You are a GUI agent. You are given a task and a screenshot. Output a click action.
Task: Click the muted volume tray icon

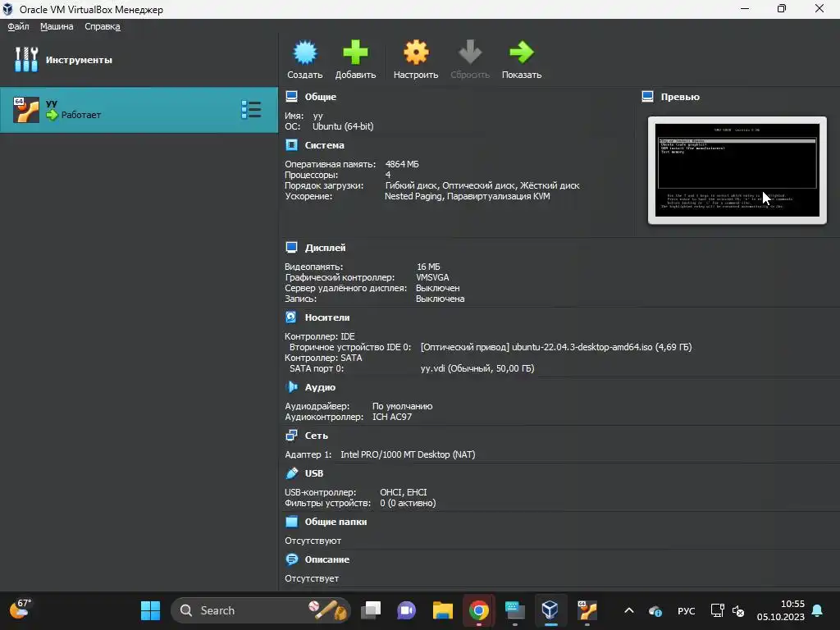[x=738, y=610]
